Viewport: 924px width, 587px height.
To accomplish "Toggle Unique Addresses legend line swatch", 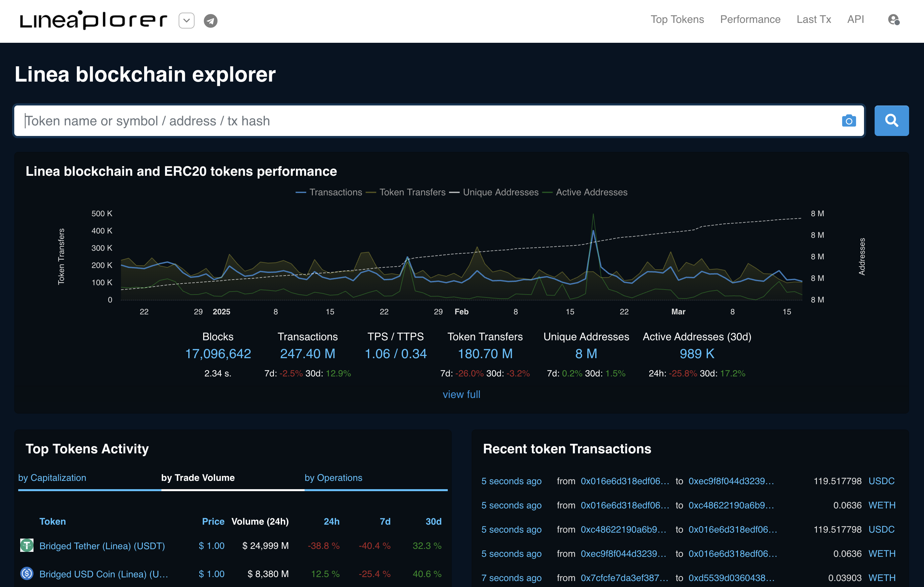I will [x=454, y=192].
